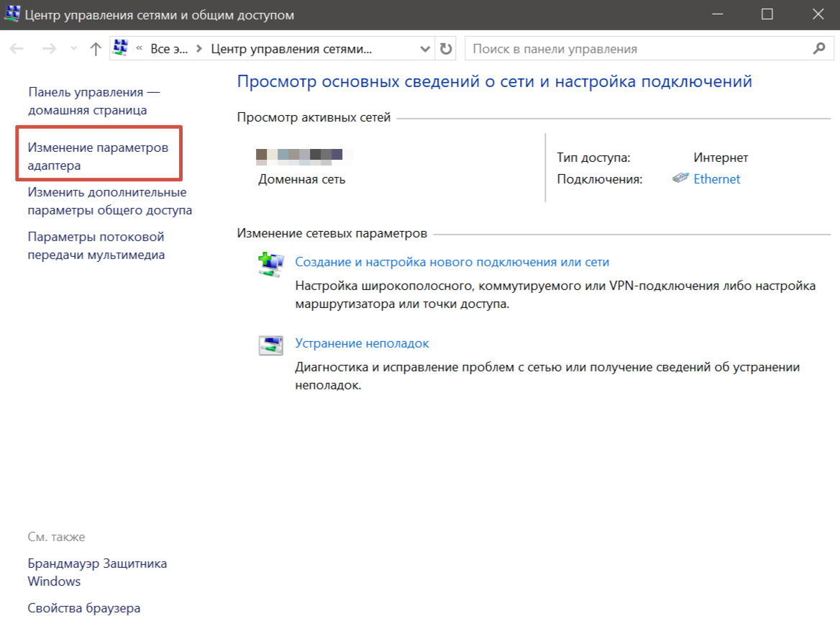Click the Back navigation arrow
Screen dimensions: 840x629
[17, 49]
